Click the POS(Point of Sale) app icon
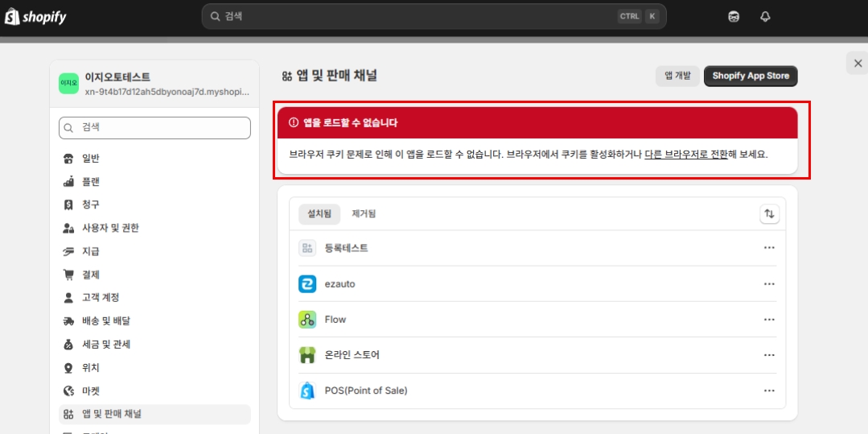 point(307,391)
